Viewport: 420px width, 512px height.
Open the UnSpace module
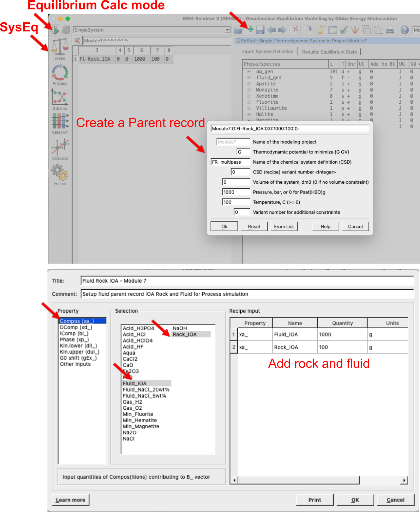(x=60, y=149)
